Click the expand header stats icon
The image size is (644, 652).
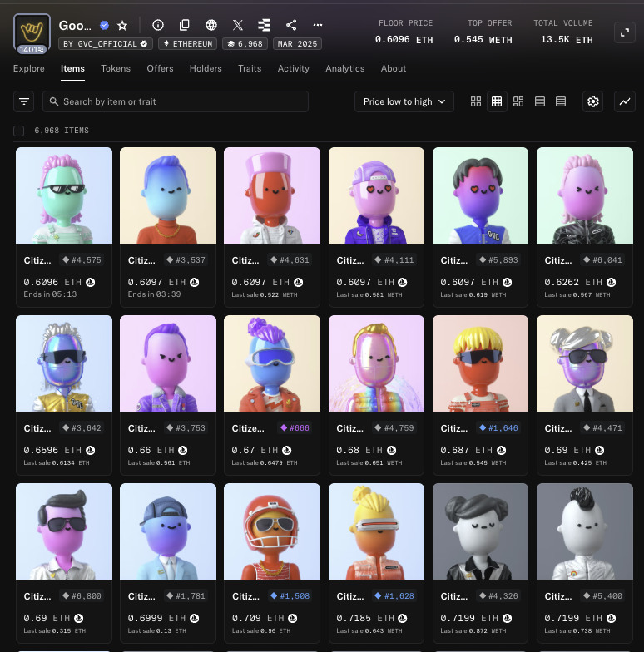[624, 32]
